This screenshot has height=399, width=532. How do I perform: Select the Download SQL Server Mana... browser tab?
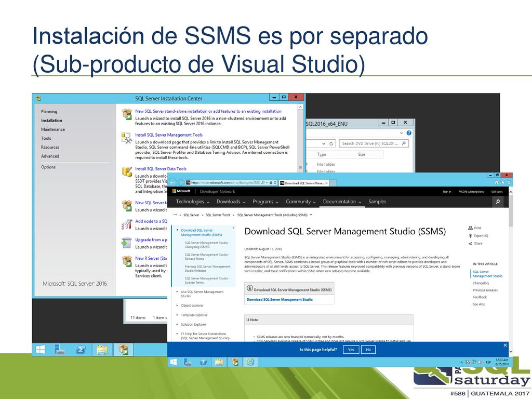tap(304, 183)
